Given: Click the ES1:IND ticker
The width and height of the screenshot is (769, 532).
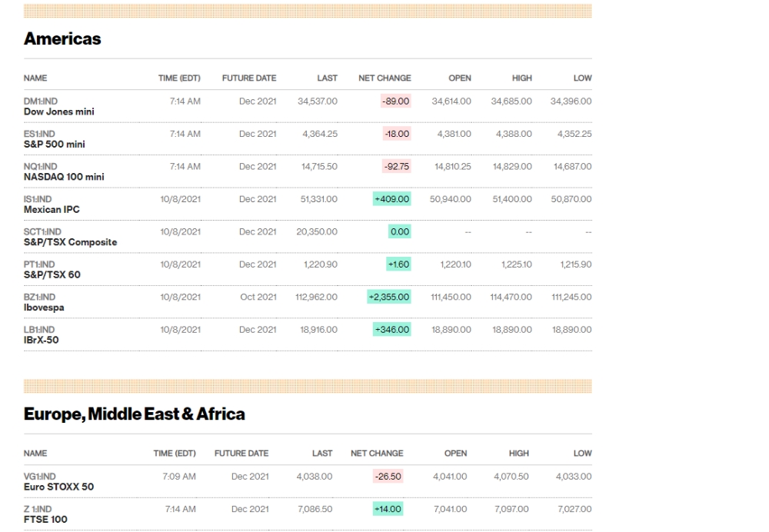Looking at the screenshot, I should coord(39,134).
